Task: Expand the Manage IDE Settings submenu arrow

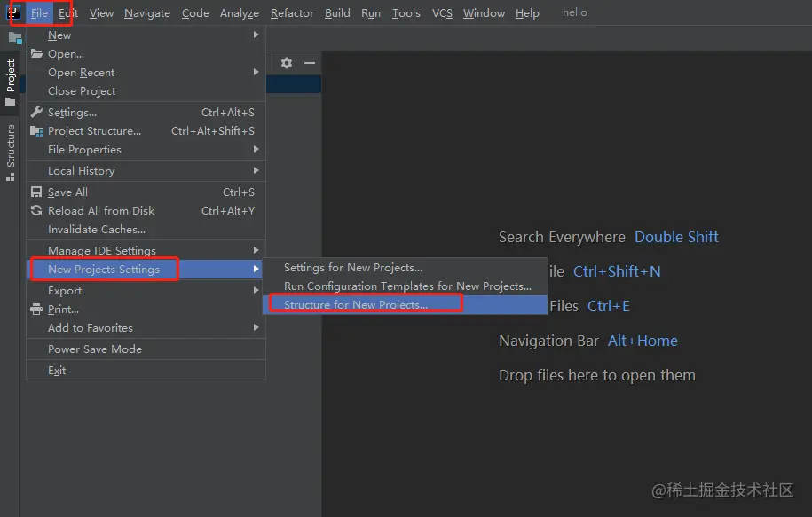Action: pos(256,250)
